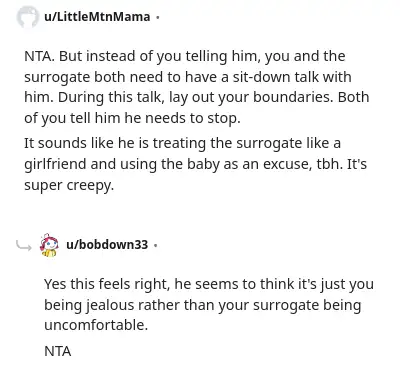Click the word "uncomfortable." in the reply

(96, 325)
